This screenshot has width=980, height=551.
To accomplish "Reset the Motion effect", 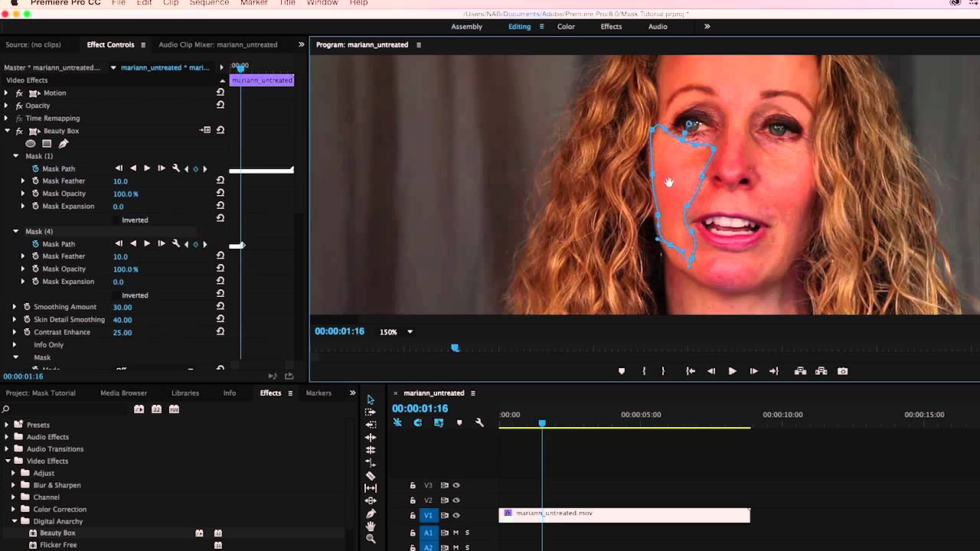I will 220,93.
